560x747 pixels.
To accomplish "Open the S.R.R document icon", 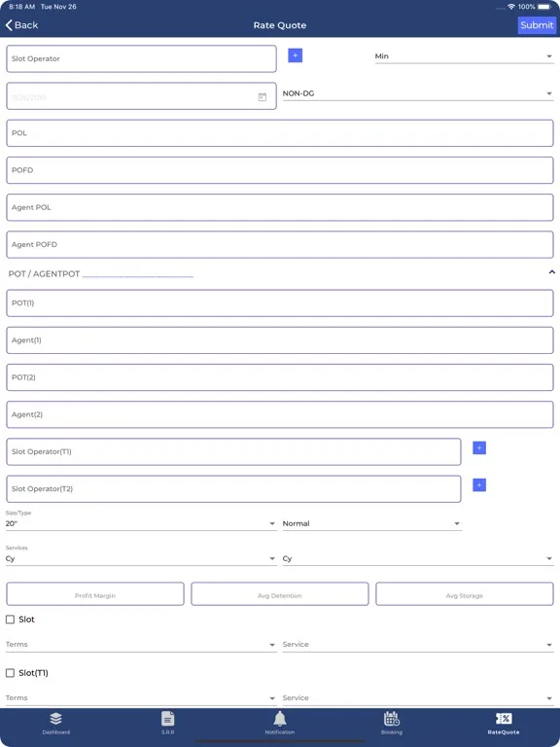I will [x=167, y=719].
